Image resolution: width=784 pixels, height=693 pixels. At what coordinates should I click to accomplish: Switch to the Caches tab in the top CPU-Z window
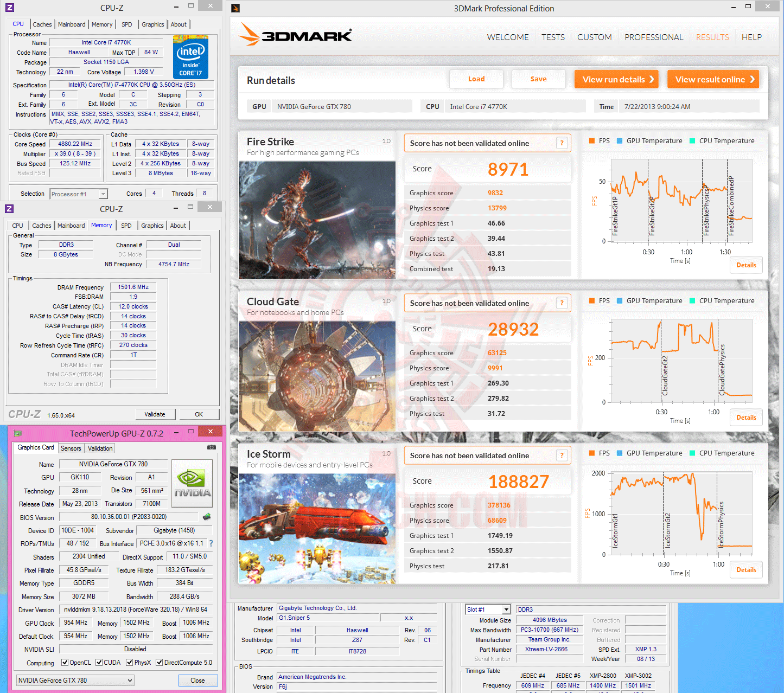tap(42, 24)
